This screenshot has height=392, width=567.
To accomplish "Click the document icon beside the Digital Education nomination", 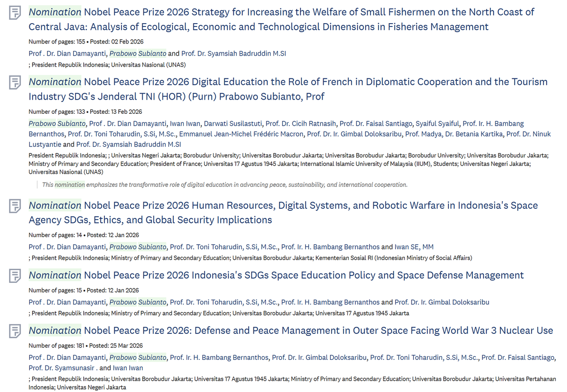I will (x=15, y=83).
